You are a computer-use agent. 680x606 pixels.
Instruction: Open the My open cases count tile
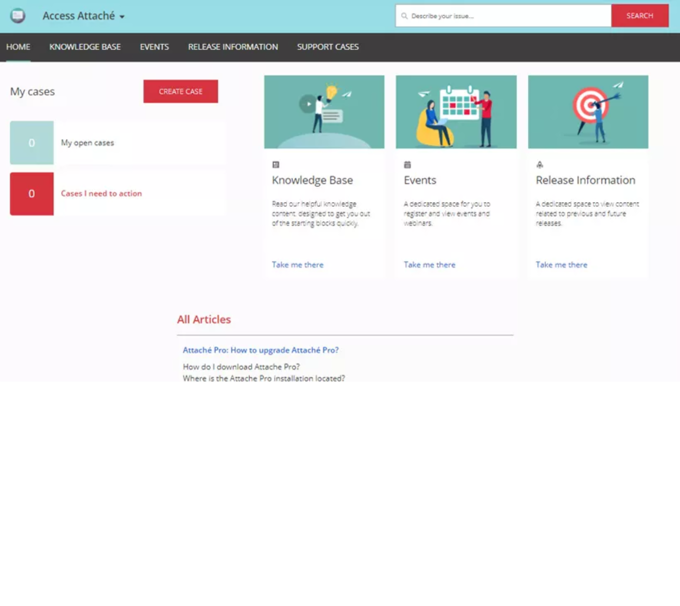pos(32,143)
